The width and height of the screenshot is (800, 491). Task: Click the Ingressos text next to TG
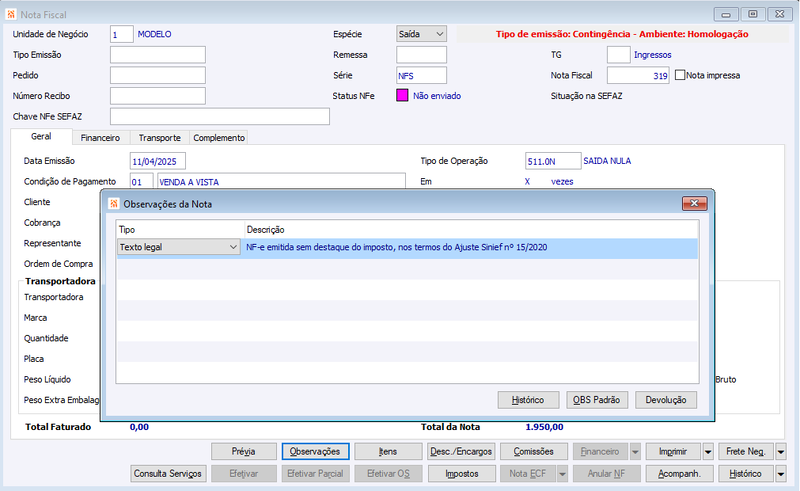653,55
